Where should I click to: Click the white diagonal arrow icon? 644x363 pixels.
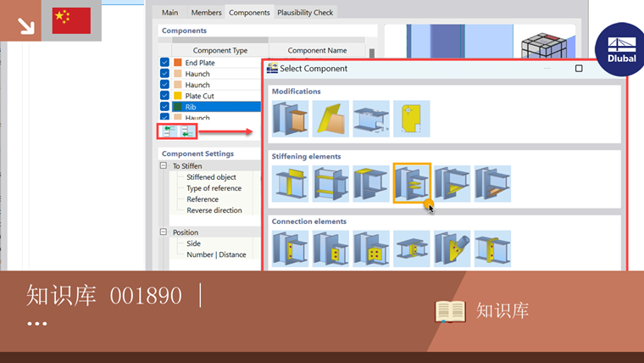pyautogui.click(x=25, y=25)
